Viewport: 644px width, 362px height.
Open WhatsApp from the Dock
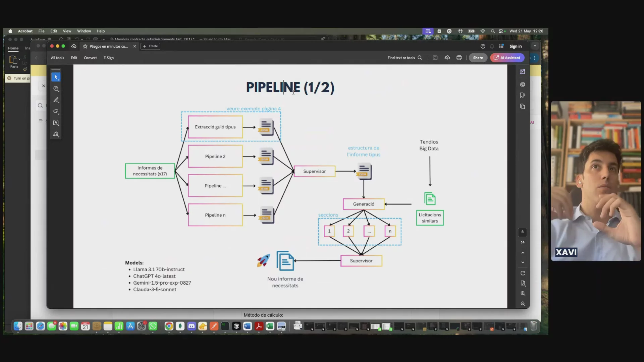click(153, 326)
